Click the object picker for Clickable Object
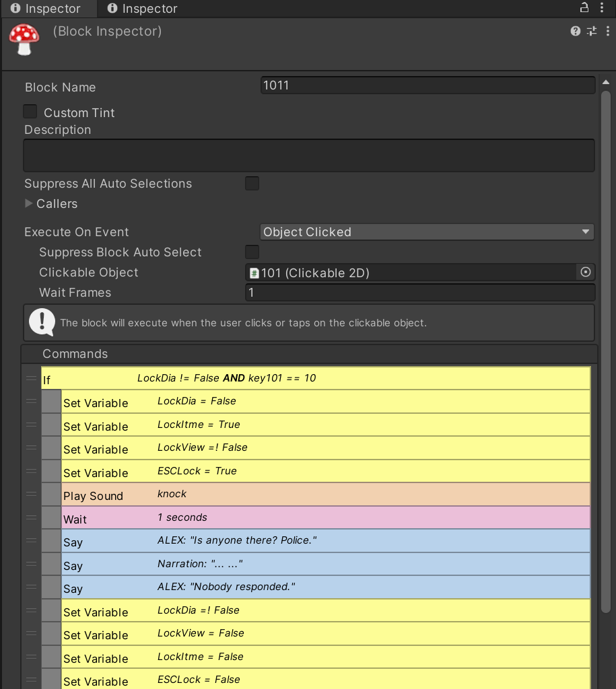 pos(585,272)
